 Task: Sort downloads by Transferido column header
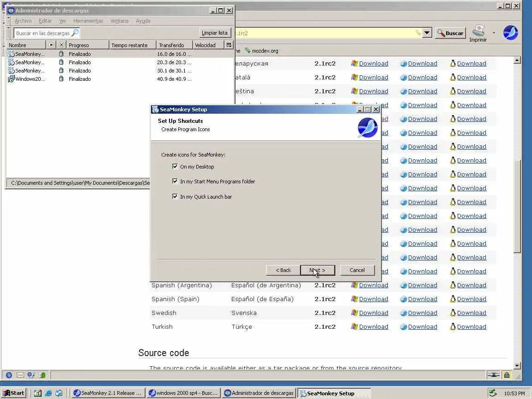(x=174, y=45)
